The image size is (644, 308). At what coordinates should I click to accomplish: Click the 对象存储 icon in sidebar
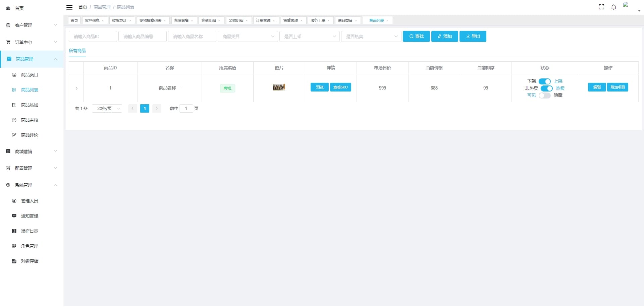pos(14,261)
